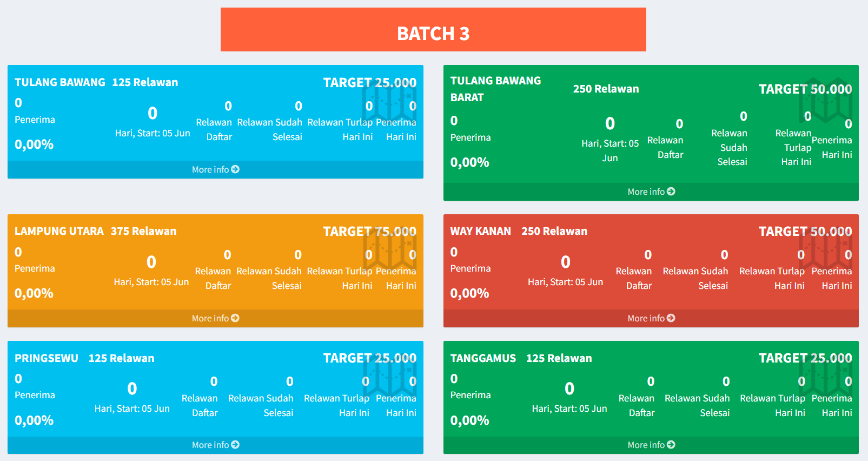This screenshot has width=868, height=461.
Task: Click the arrow icon in Tulang Bawang footer
Action: pyautogui.click(x=235, y=169)
